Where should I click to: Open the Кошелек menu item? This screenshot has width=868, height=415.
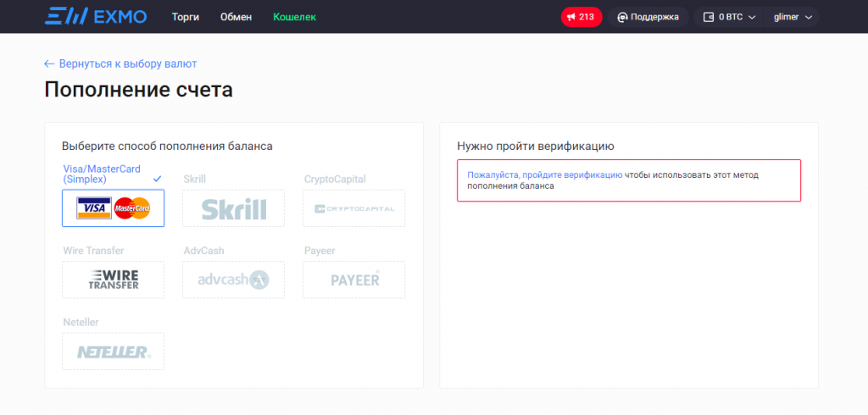click(x=294, y=17)
